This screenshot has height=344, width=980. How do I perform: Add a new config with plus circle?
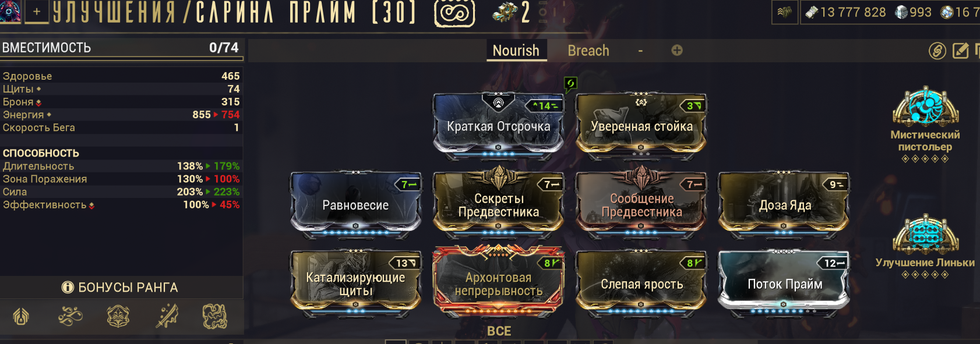point(676,51)
